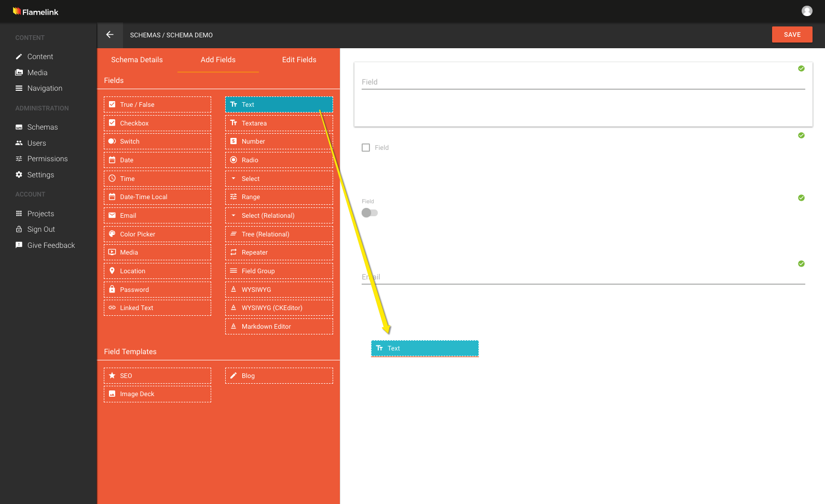Click the Sign Out lock icon
This screenshot has height=504, width=825.
[x=19, y=229]
